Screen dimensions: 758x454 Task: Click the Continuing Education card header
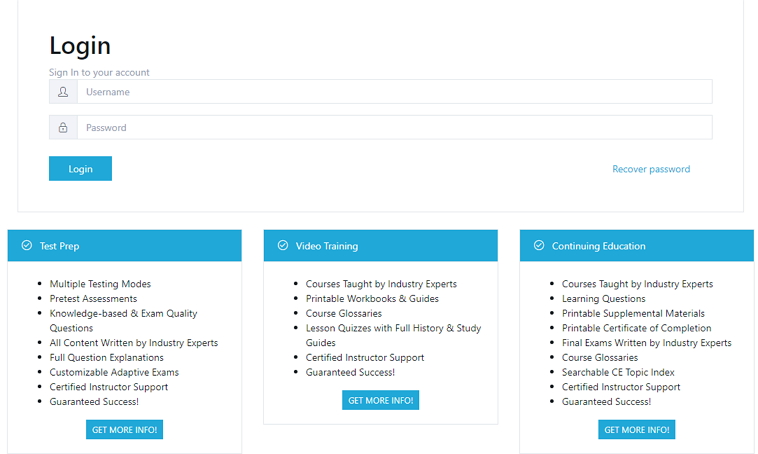point(637,246)
